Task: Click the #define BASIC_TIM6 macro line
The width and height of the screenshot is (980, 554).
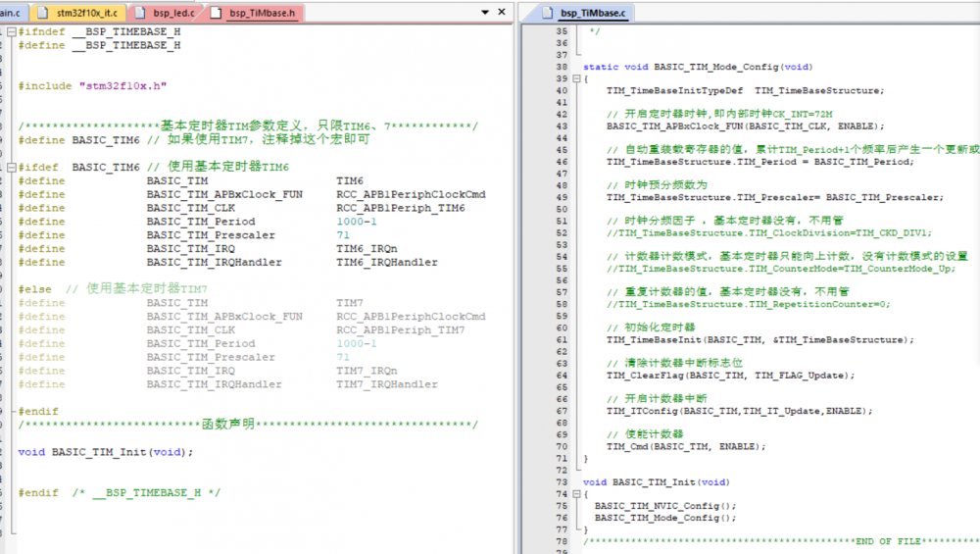Action: coord(194,140)
